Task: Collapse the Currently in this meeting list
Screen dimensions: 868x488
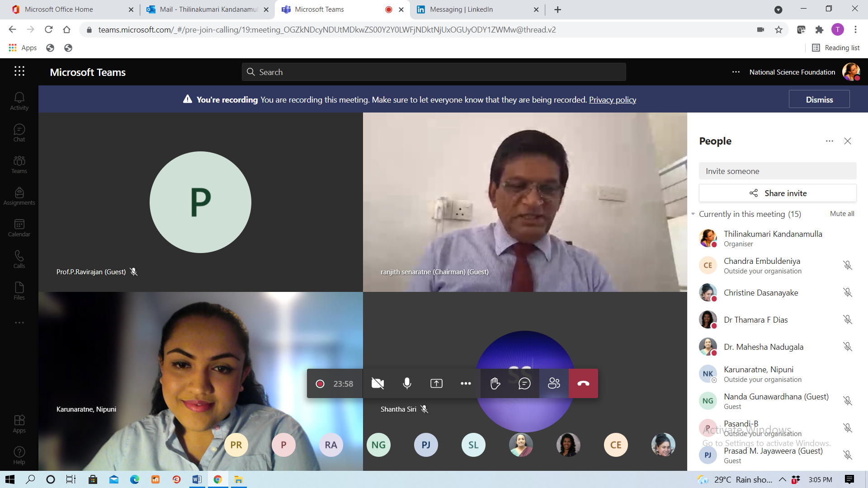Action: [x=693, y=214]
